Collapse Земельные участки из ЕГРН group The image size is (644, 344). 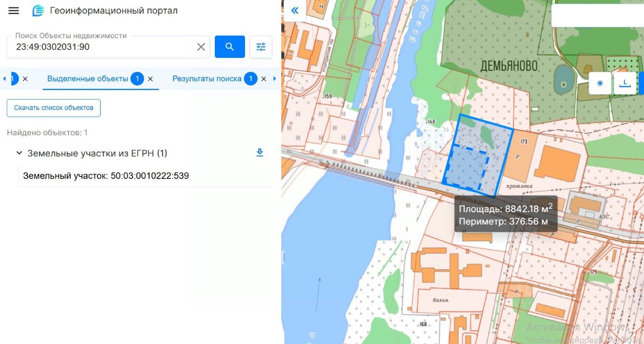19,153
